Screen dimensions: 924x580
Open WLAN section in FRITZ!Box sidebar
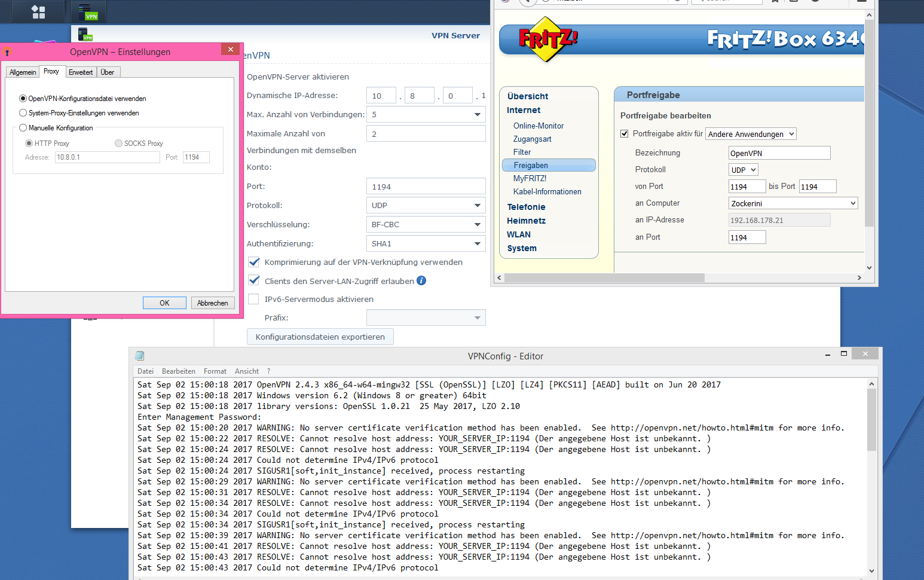pyautogui.click(x=519, y=234)
